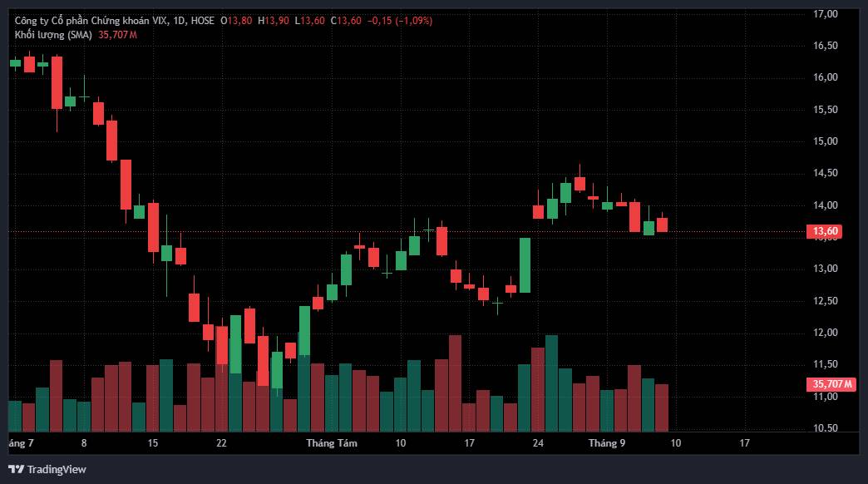Click the 10,50 price axis label
Screen dimensions: 868x484
point(826,428)
